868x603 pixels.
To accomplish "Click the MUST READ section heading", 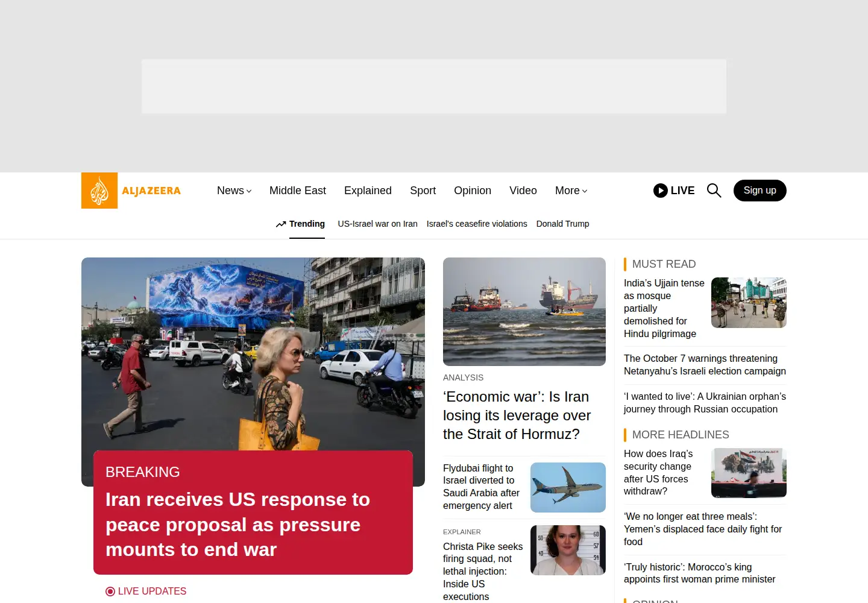I will [x=664, y=264].
